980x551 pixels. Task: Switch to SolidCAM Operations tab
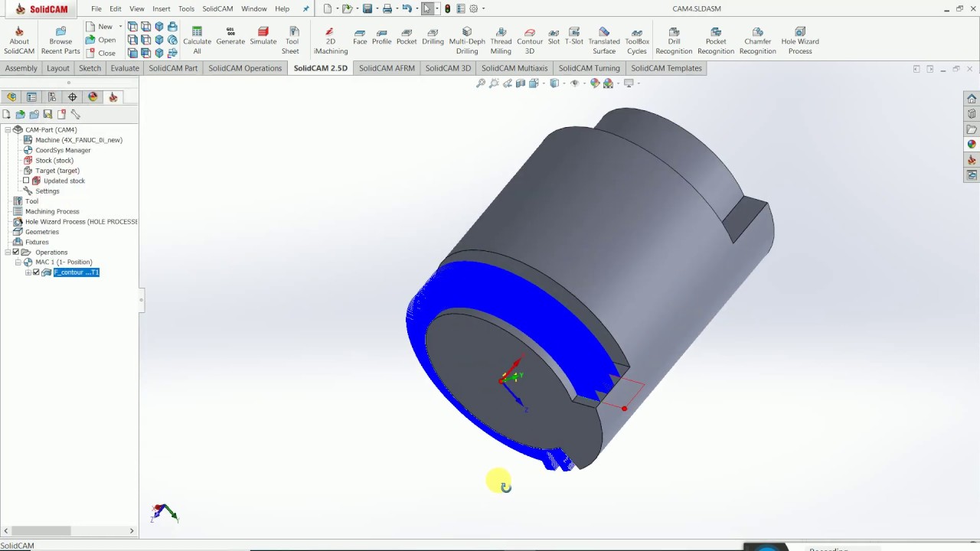(245, 68)
